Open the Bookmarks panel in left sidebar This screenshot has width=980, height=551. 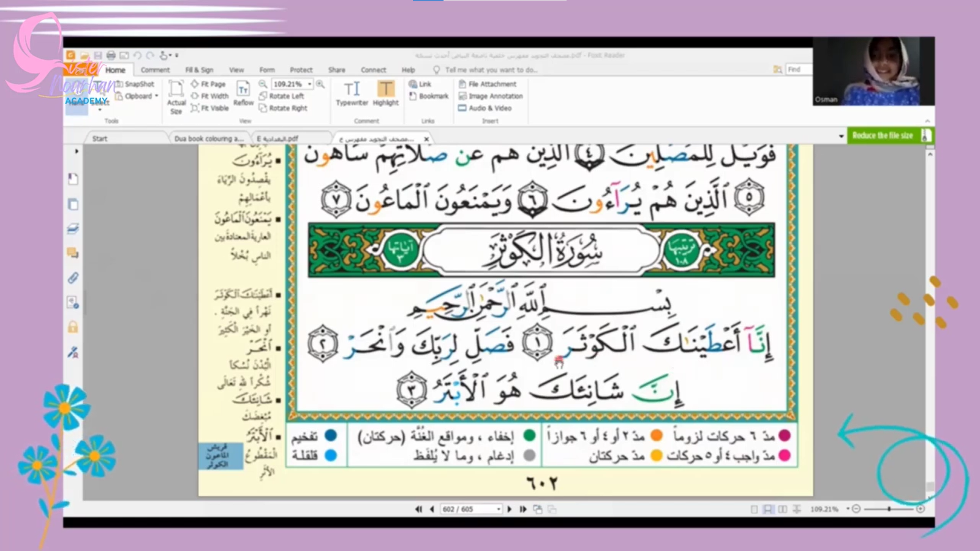73,179
